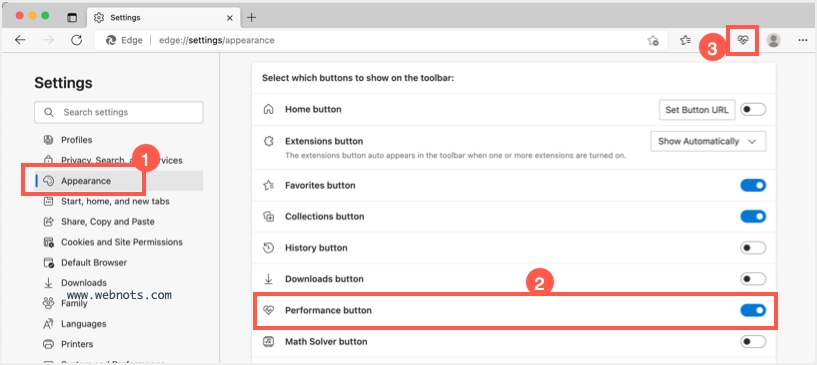Click the 'History button' label
Screen dimensions: 817x365
[x=316, y=247]
